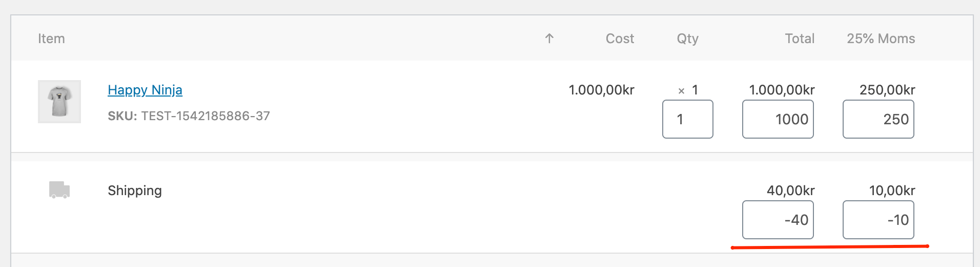Viewport: 980px width, 267px height.
Task: Click the shipping truck icon
Action: click(x=59, y=189)
